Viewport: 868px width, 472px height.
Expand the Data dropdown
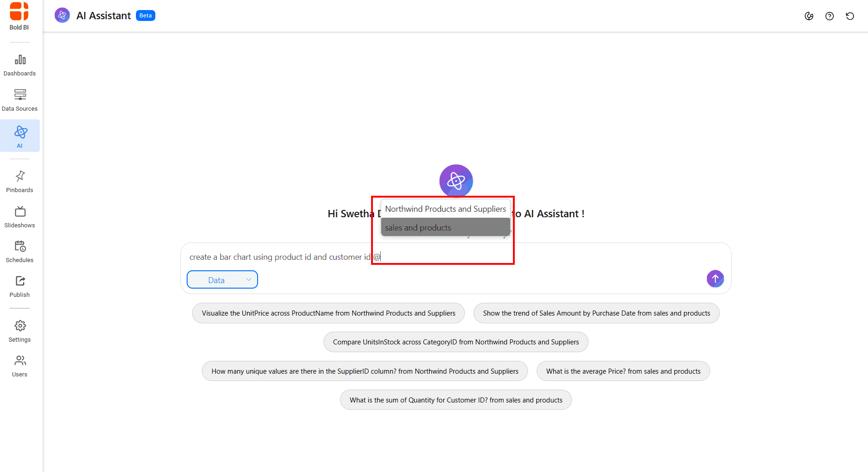click(x=222, y=280)
